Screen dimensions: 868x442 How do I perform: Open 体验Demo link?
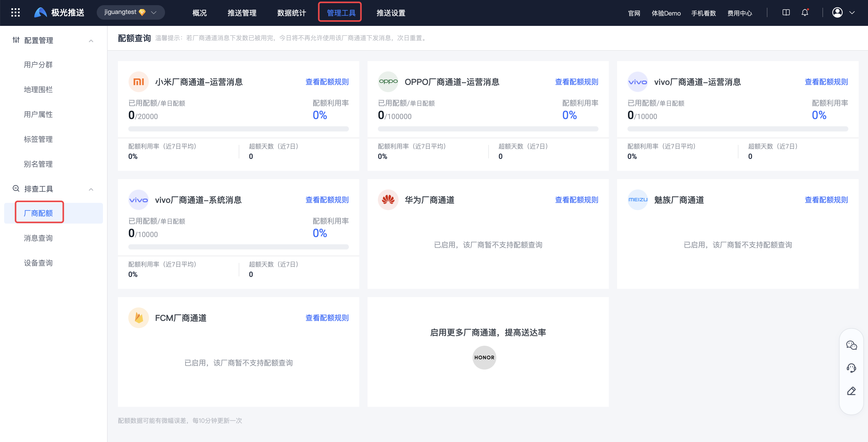[x=666, y=13]
